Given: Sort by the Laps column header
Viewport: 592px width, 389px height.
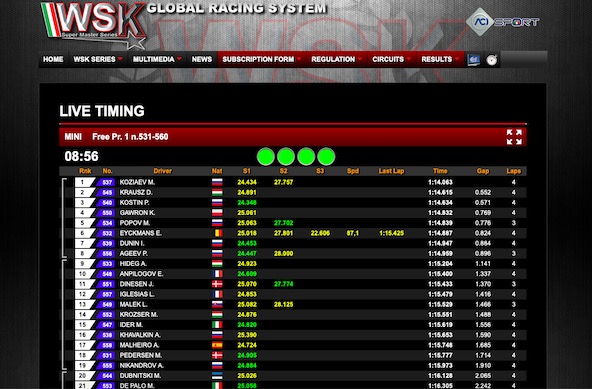Looking at the screenshot, I should (513, 171).
